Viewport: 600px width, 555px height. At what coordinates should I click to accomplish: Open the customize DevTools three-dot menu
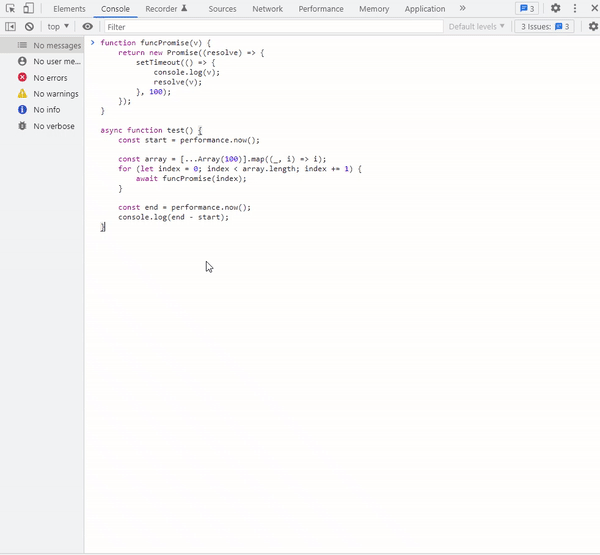[x=575, y=8]
